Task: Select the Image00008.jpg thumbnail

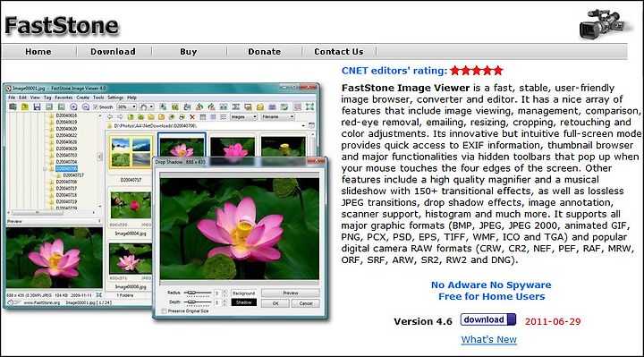Action: (131, 259)
